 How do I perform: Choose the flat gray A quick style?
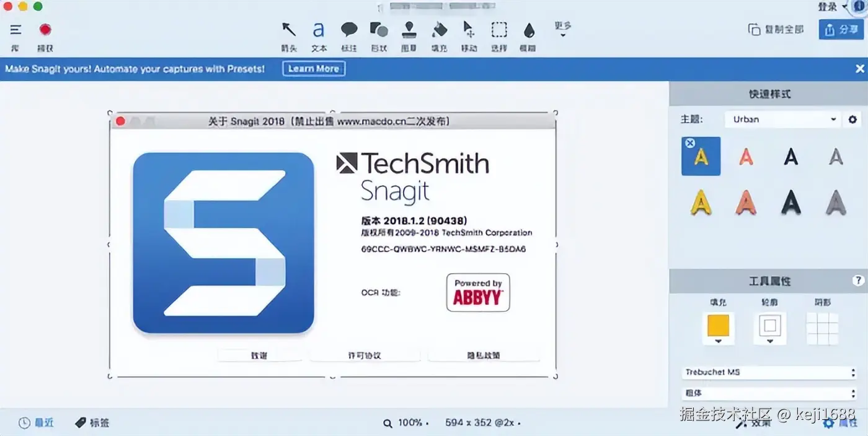point(836,157)
